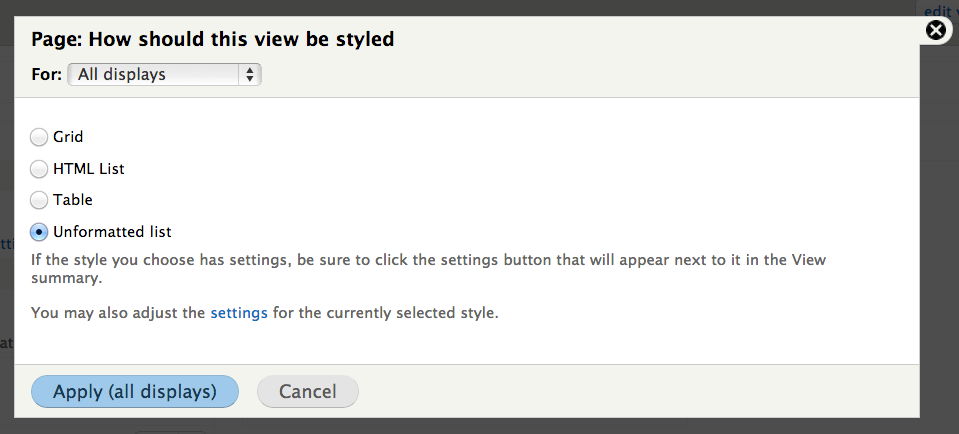Click the "Grid" option label
This screenshot has height=434, width=959.
68,137
